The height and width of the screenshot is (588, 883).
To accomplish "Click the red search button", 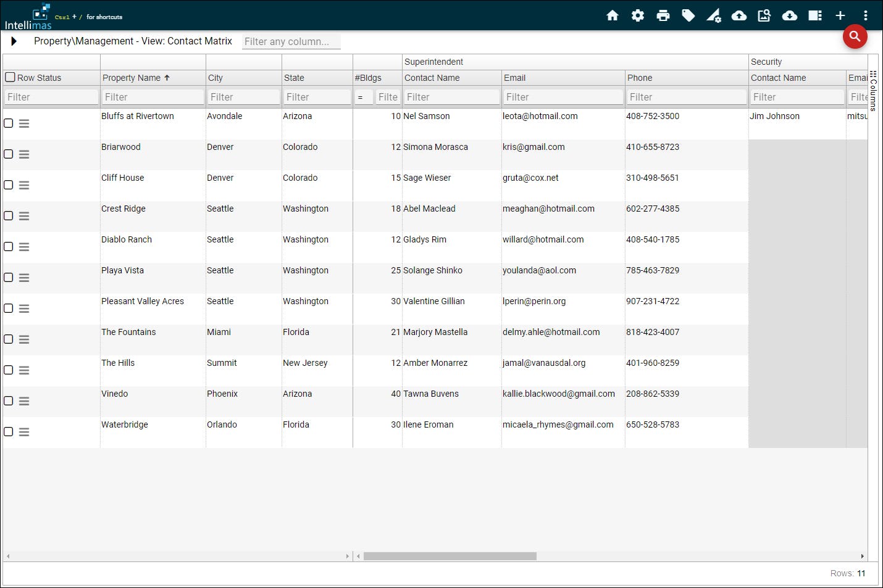I will click(855, 37).
